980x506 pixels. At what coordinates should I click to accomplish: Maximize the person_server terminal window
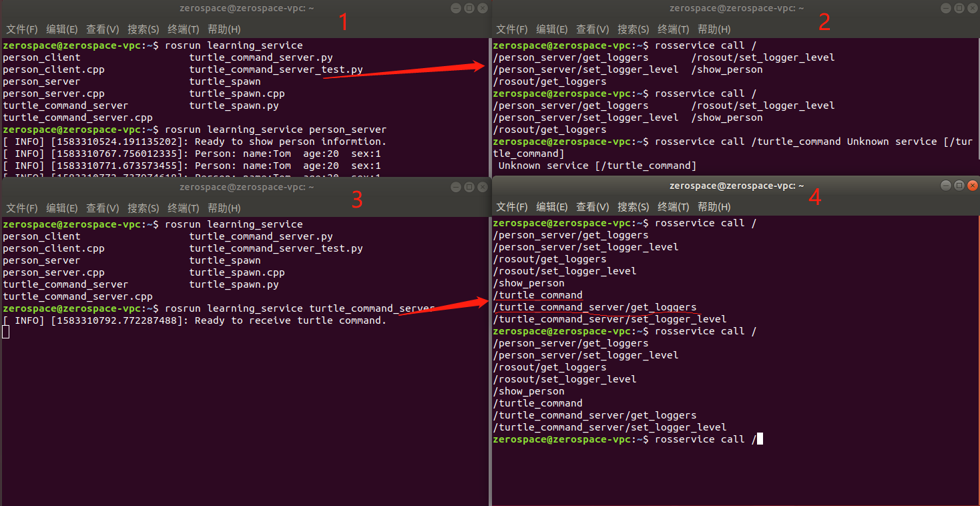point(469,8)
